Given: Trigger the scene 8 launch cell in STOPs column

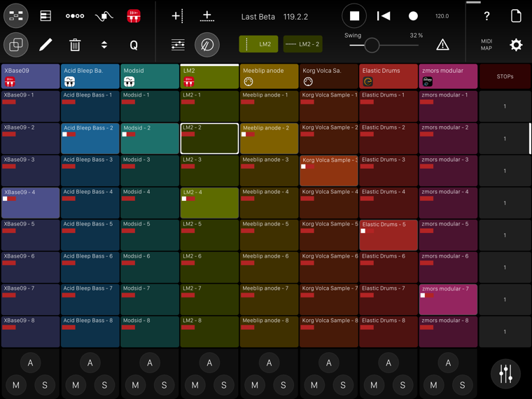Looking at the screenshot, I should pos(505,332).
